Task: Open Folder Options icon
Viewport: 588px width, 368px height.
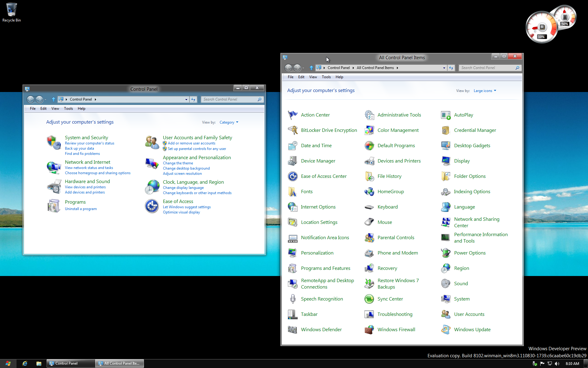Action: [x=446, y=176]
